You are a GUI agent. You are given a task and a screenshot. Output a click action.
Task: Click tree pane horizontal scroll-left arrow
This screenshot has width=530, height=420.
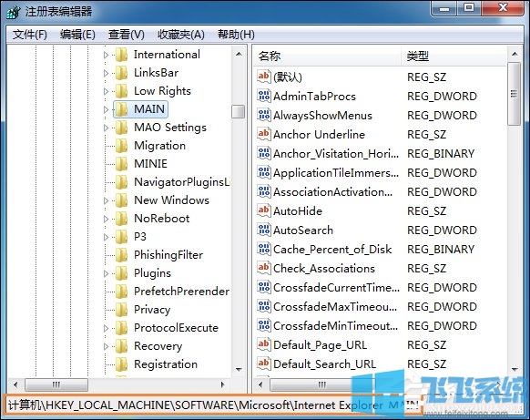pos(15,384)
